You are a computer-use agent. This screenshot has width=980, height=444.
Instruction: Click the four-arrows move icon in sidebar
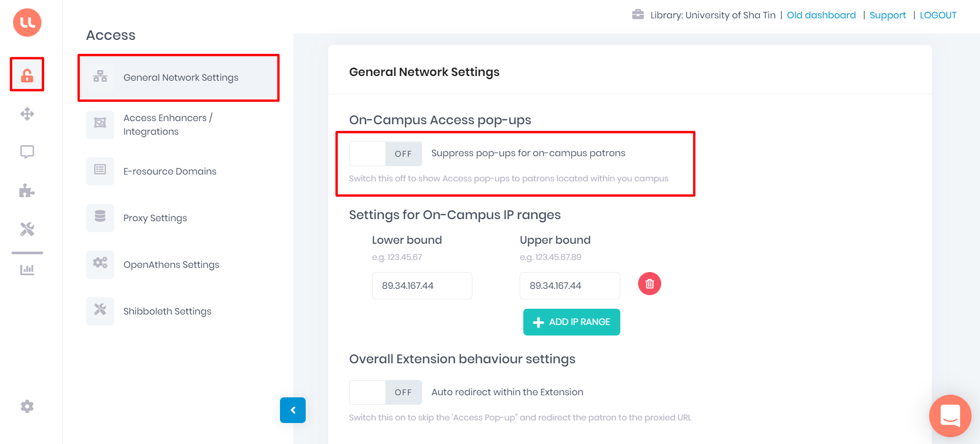(x=27, y=114)
